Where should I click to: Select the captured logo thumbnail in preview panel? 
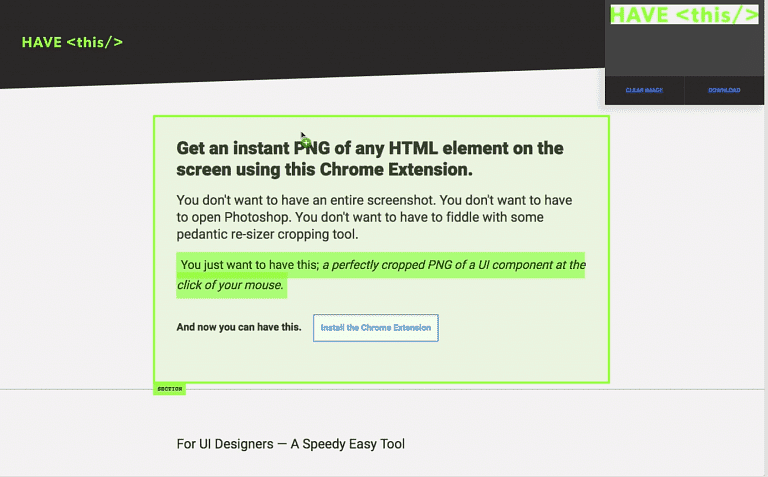[x=684, y=14]
